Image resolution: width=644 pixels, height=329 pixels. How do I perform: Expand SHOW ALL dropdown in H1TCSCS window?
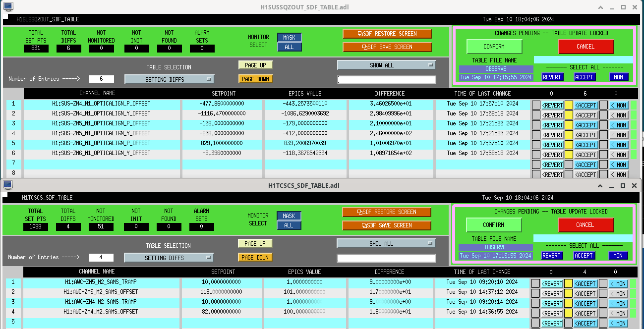(386, 243)
